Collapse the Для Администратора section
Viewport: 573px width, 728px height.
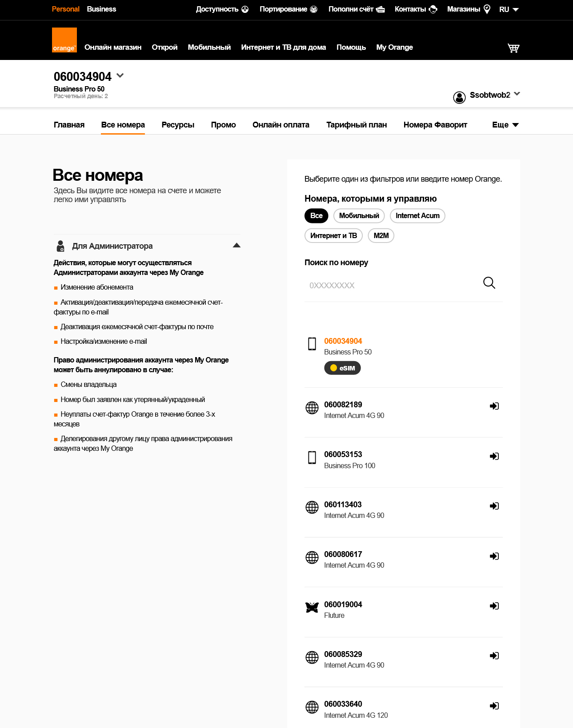[x=236, y=246]
